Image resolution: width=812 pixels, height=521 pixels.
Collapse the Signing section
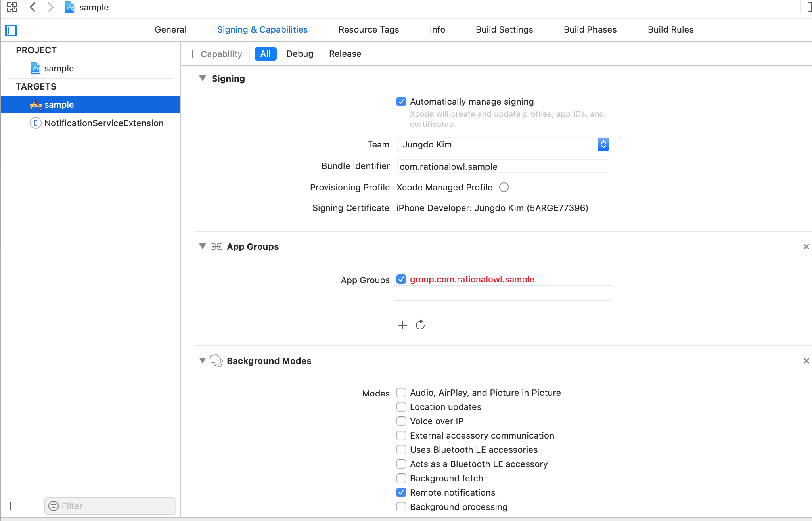click(x=203, y=79)
